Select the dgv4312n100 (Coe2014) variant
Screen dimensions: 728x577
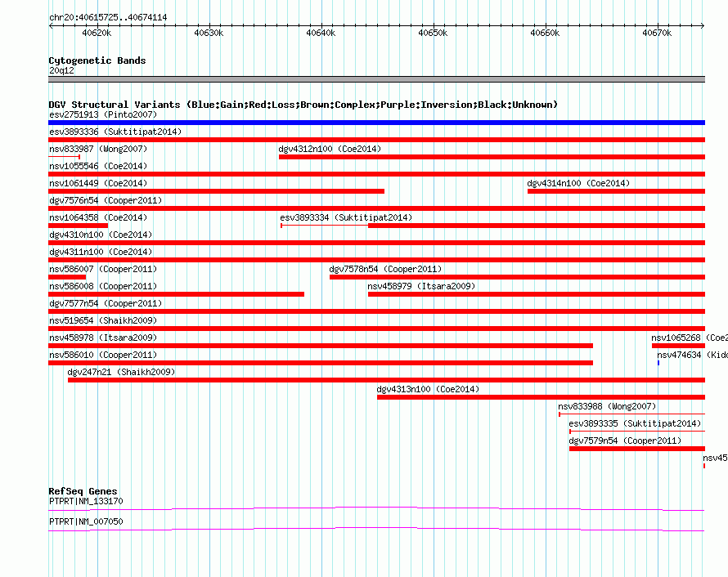(330, 149)
